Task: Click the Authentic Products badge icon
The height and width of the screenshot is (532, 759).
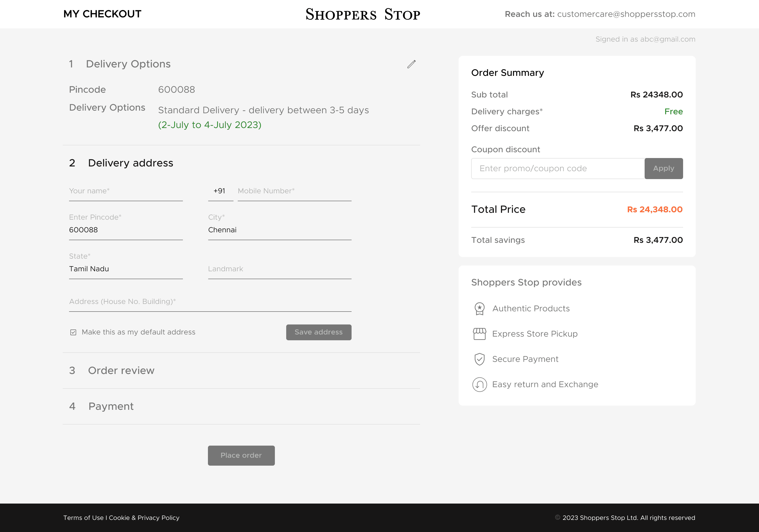Action: (479, 309)
